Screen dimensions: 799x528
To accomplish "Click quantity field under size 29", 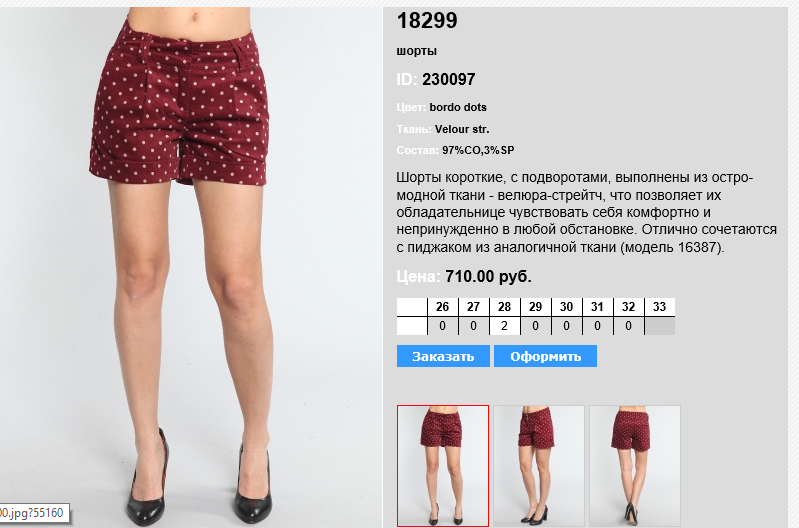I will tap(536, 326).
